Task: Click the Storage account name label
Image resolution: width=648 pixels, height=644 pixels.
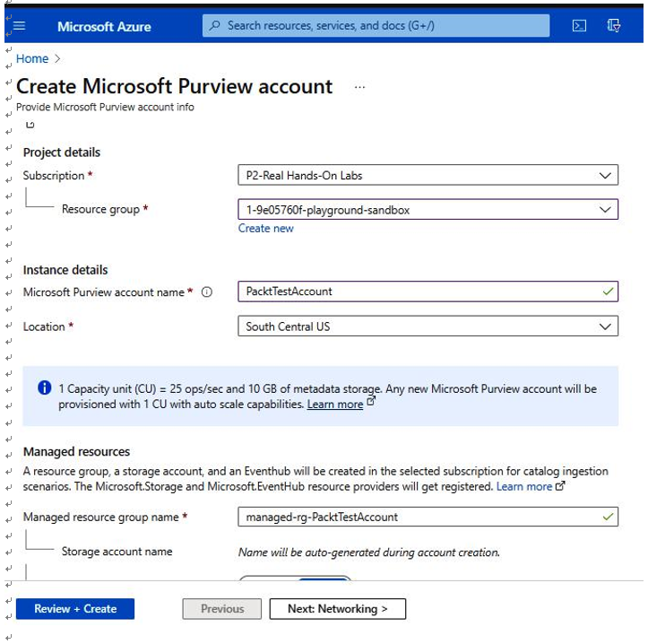Action: pos(117,552)
